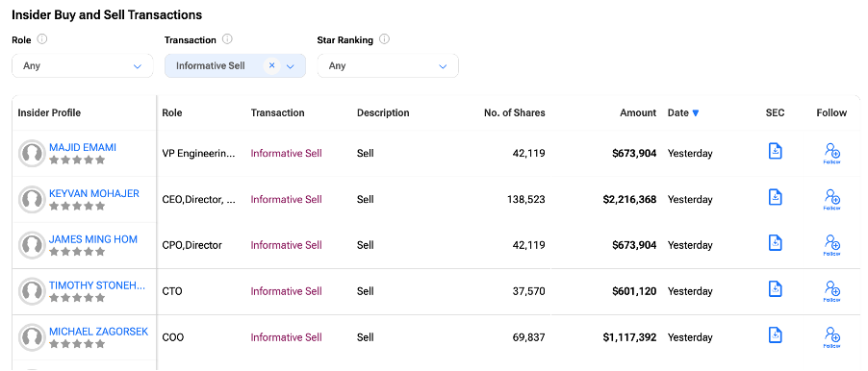
Task: Click star rating under James Ming Hom
Action: (77, 252)
